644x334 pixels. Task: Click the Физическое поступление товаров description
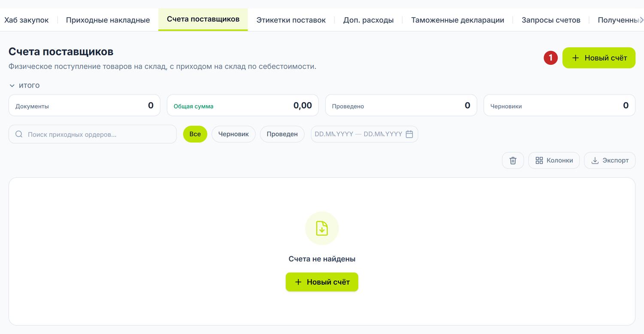coord(162,67)
